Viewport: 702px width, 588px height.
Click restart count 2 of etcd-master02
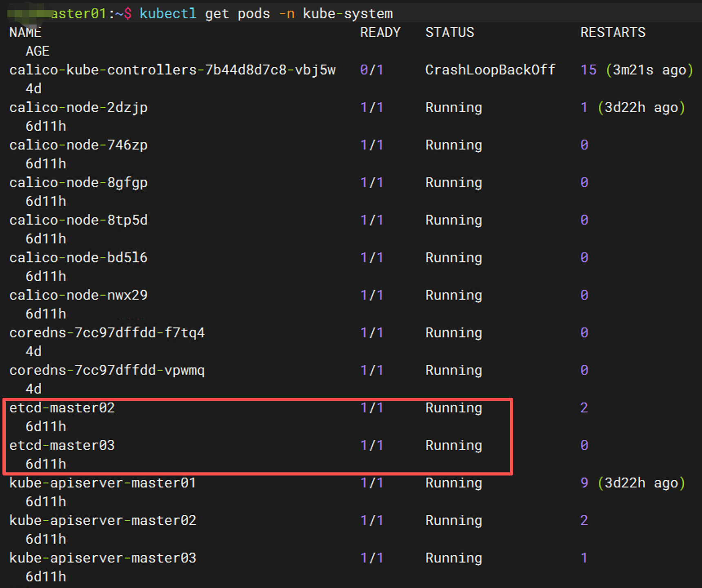click(x=584, y=408)
